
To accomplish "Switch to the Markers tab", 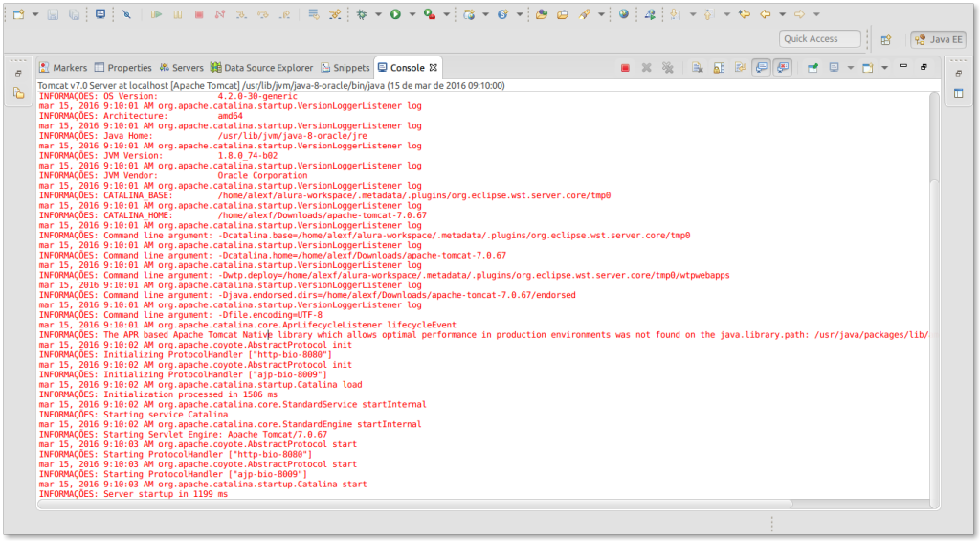I will point(62,68).
